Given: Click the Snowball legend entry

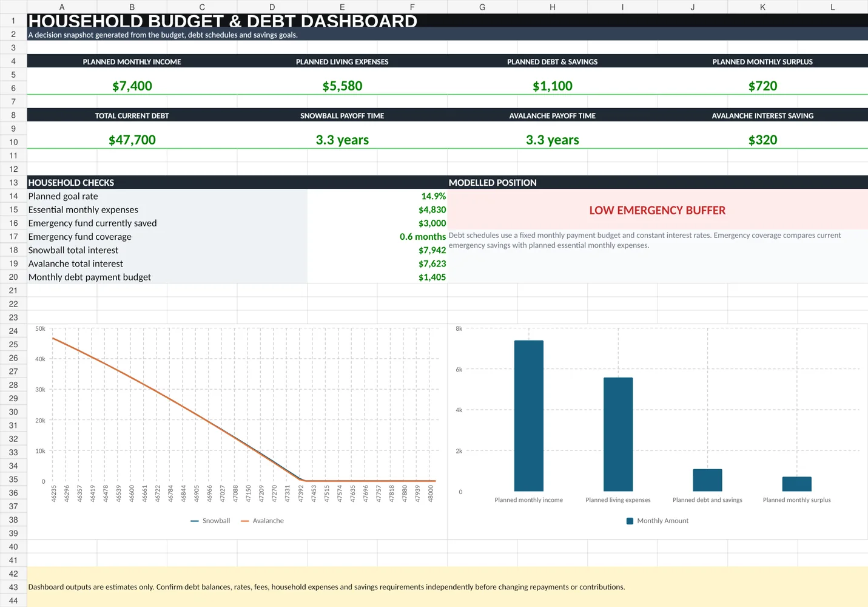Looking at the screenshot, I should click(x=210, y=521).
